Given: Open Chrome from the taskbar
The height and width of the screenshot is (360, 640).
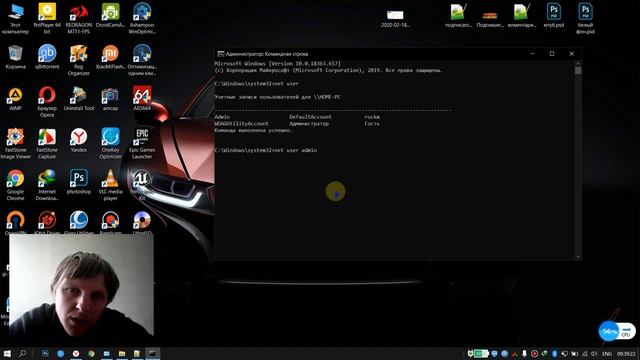Looking at the screenshot, I should [x=91, y=353].
